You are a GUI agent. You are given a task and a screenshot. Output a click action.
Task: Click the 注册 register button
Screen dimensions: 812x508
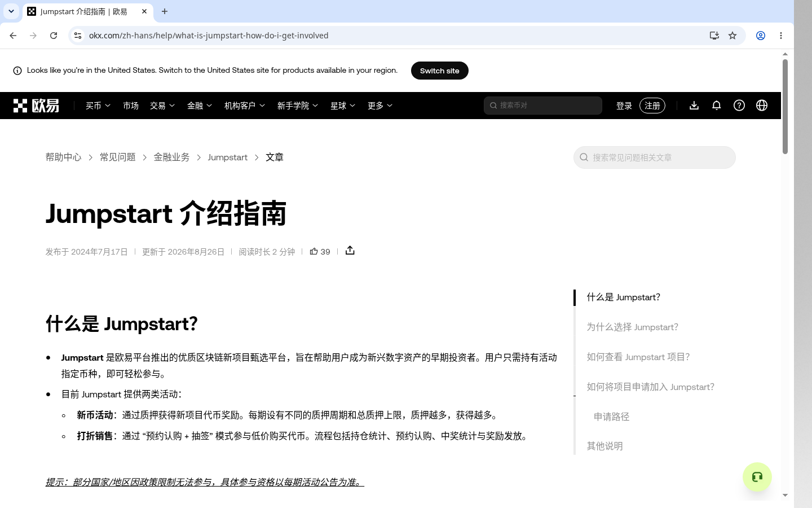[652, 106]
